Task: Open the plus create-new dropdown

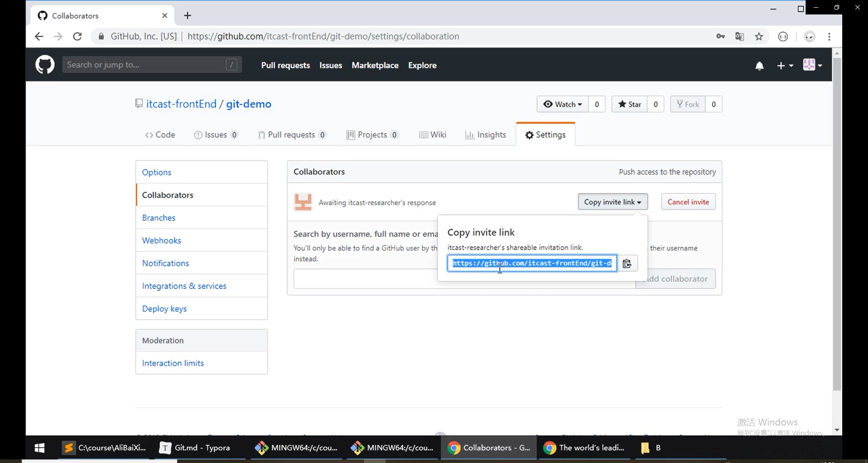Action: coord(785,65)
